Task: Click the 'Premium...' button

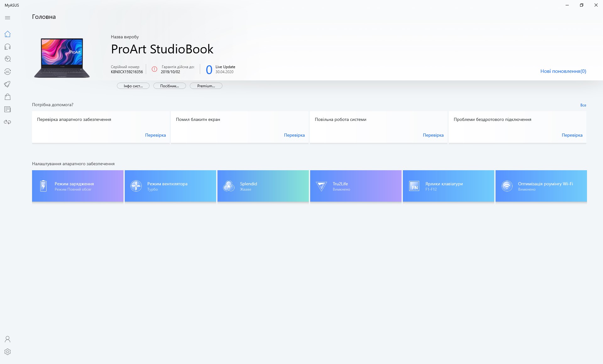Action: (x=206, y=86)
